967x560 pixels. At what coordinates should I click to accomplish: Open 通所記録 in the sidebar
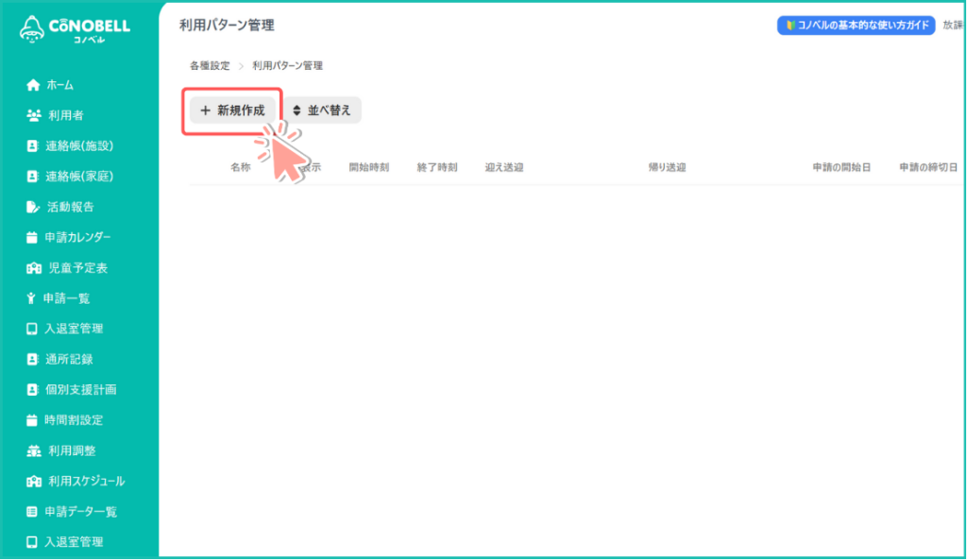pyautogui.click(x=68, y=359)
